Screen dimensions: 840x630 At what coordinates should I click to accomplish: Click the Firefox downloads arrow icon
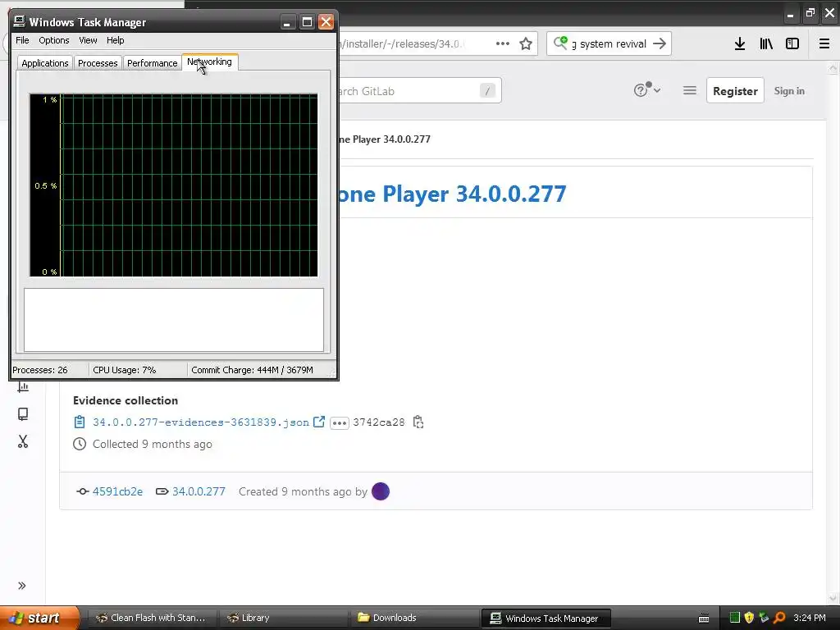click(x=739, y=44)
